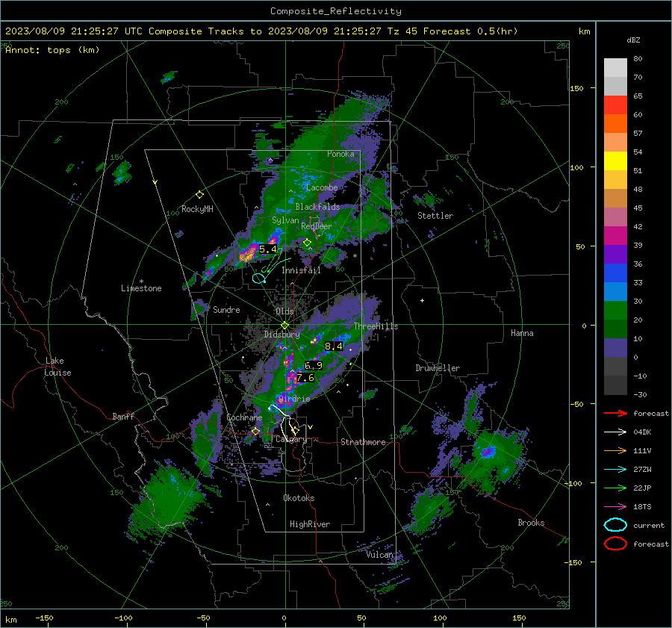Image resolution: width=672 pixels, height=628 pixels.
Task: Click the Composite_Reflectivity title
Action: 336,11
